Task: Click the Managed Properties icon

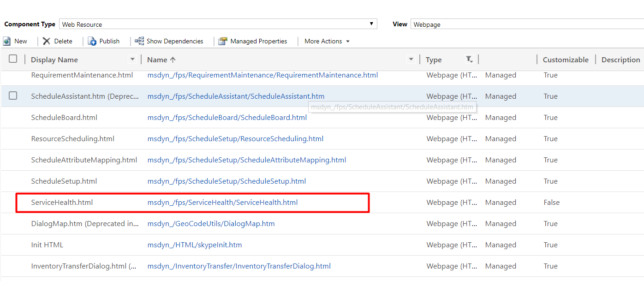Action: [x=223, y=41]
